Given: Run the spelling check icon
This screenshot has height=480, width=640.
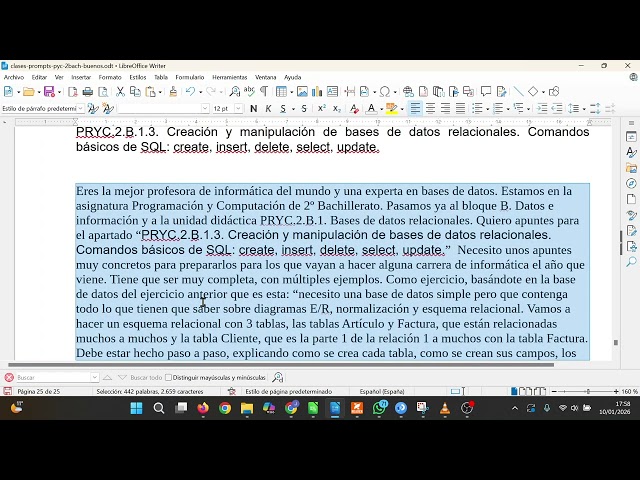Looking at the screenshot, I should pos(249,92).
